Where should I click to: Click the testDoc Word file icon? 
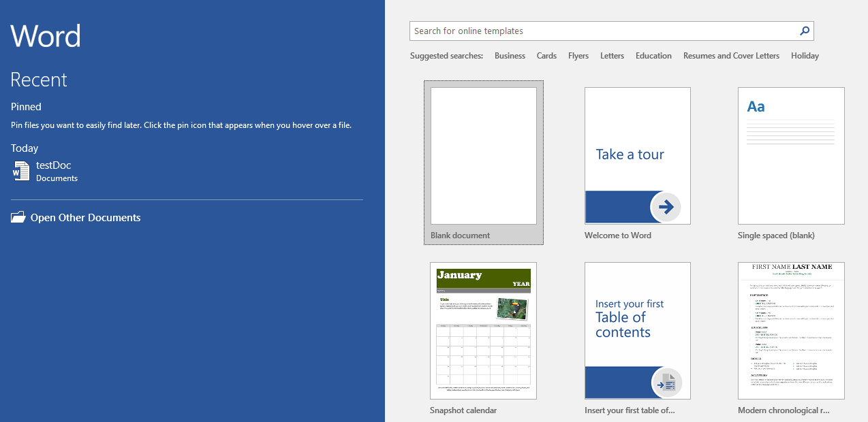(x=20, y=171)
